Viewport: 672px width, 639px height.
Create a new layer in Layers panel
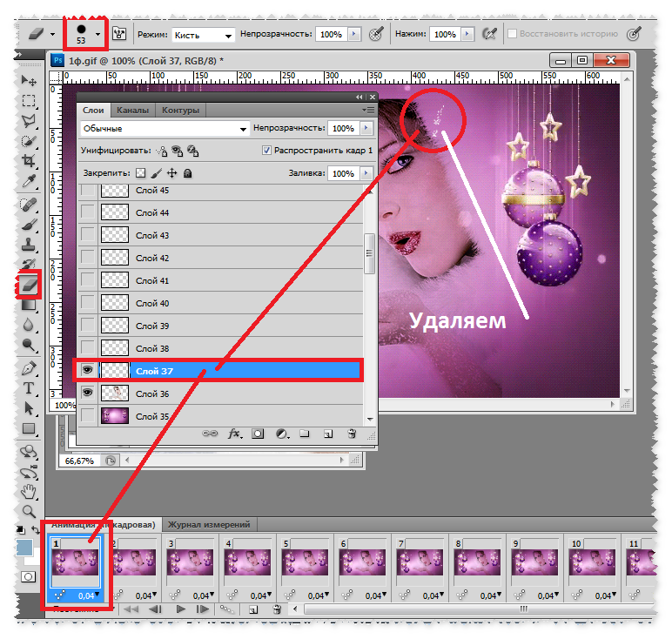click(x=328, y=434)
